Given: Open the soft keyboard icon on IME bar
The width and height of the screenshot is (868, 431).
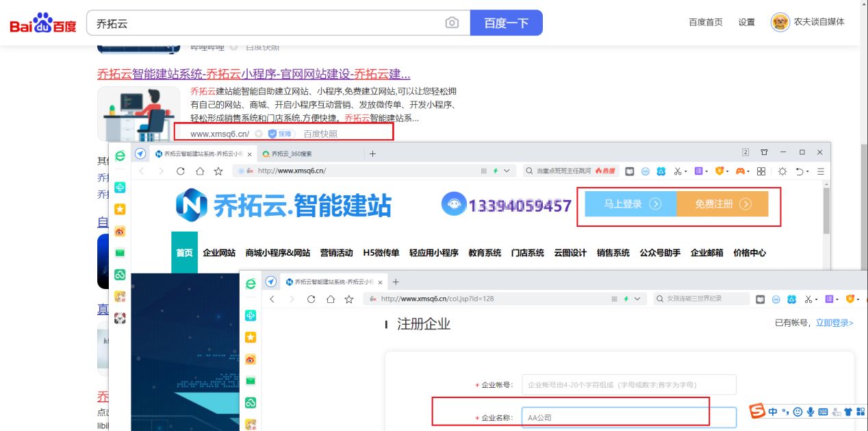Looking at the screenshot, I should [823, 412].
